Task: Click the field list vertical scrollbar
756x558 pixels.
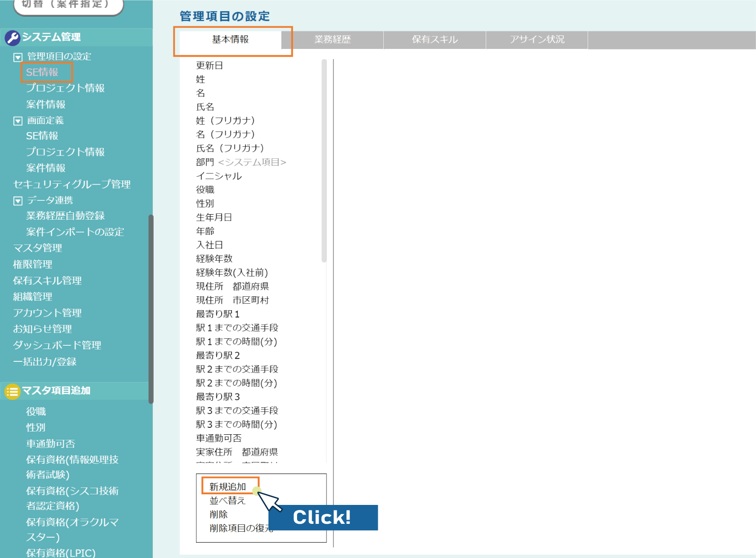Action: (x=324, y=161)
